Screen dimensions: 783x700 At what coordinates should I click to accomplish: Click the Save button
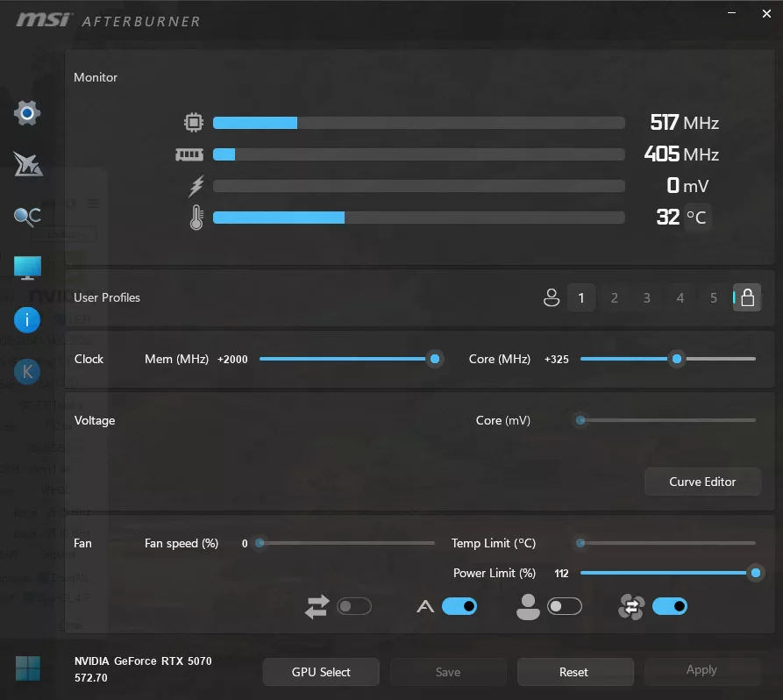click(x=448, y=672)
